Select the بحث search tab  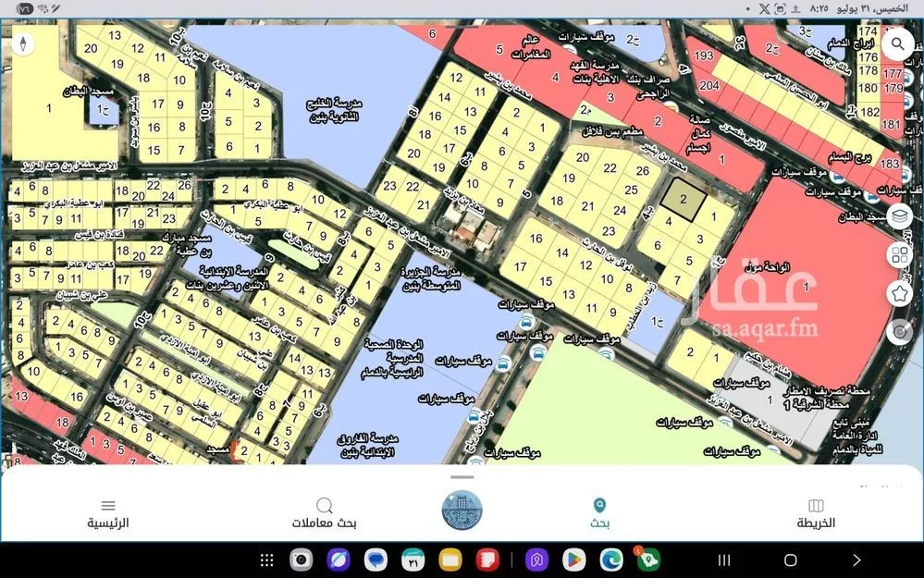pos(599,513)
